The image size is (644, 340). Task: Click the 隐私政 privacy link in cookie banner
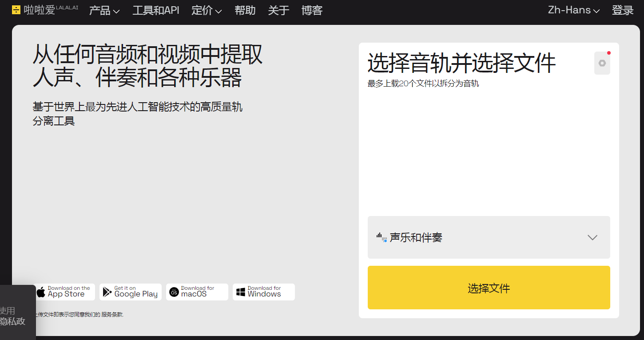click(x=12, y=321)
